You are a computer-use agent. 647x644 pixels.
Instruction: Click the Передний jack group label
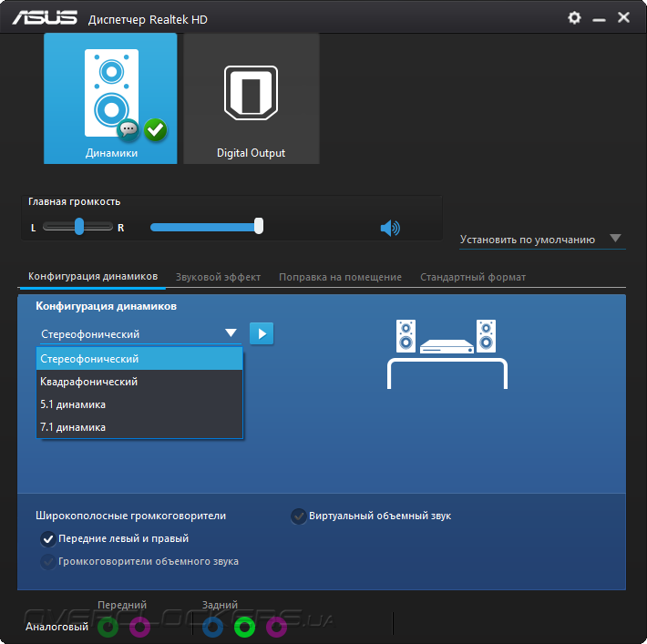[x=122, y=605]
